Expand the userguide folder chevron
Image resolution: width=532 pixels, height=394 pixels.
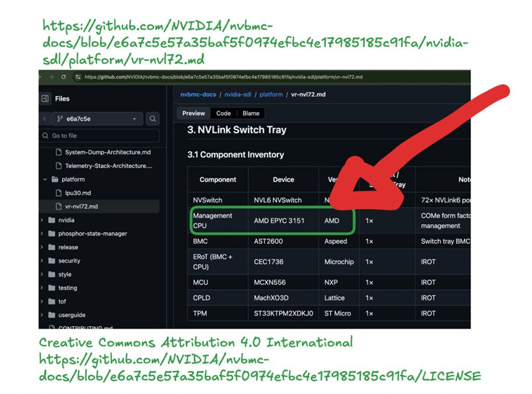coord(42,315)
